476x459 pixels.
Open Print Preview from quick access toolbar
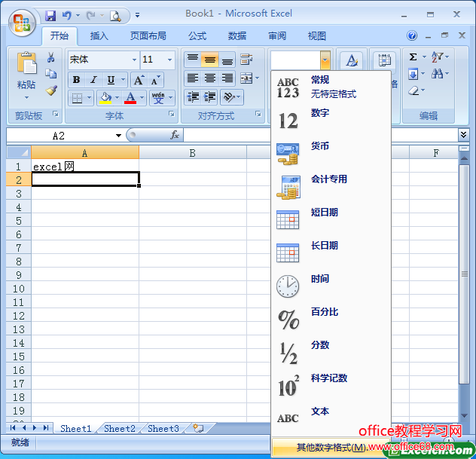115,16
